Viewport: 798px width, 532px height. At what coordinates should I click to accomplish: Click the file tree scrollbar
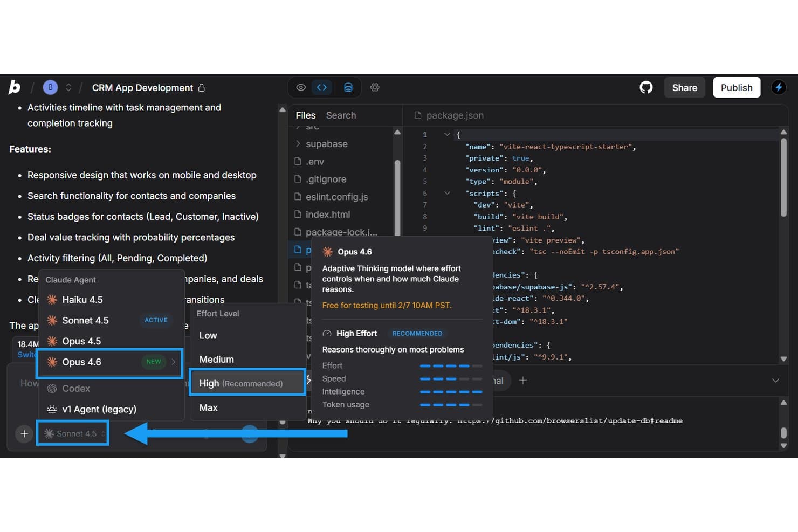coord(397,197)
